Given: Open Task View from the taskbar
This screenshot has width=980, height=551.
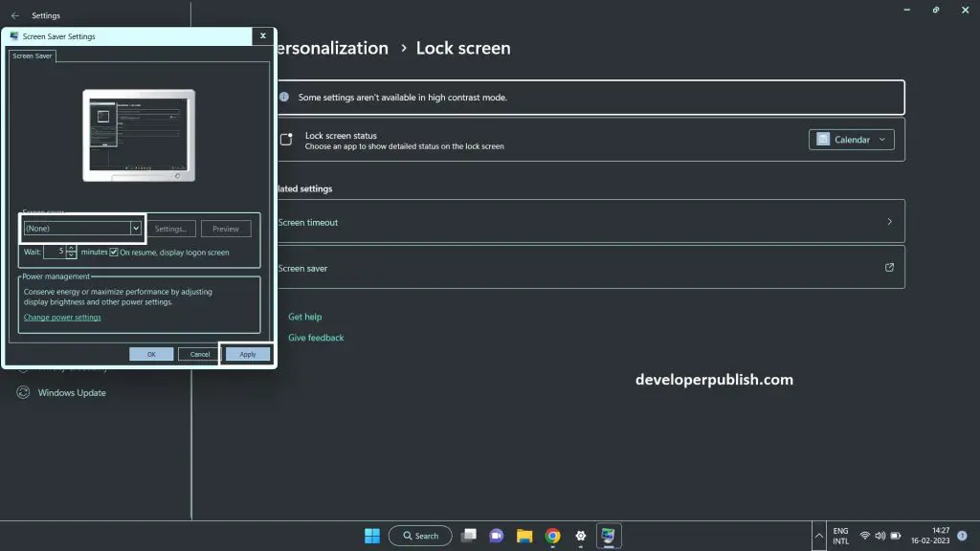Looking at the screenshot, I should coord(469,536).
